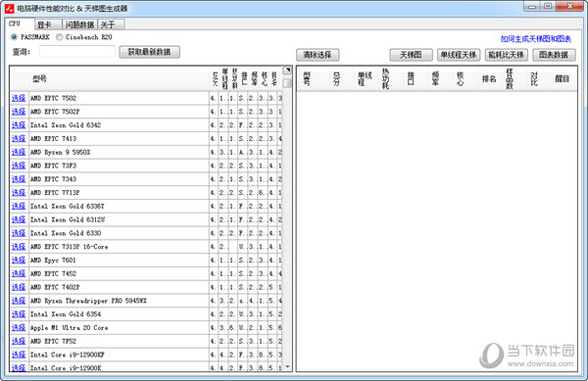Select the Cinebench R20 radio button
Screen dimensions: 588x381
click(59, 37)
